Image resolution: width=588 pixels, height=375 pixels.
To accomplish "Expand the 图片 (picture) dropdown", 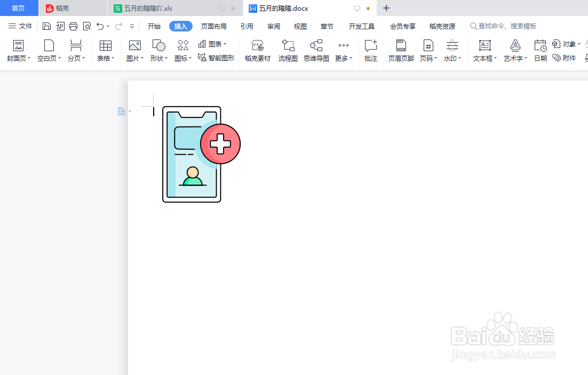I will 142,59.
